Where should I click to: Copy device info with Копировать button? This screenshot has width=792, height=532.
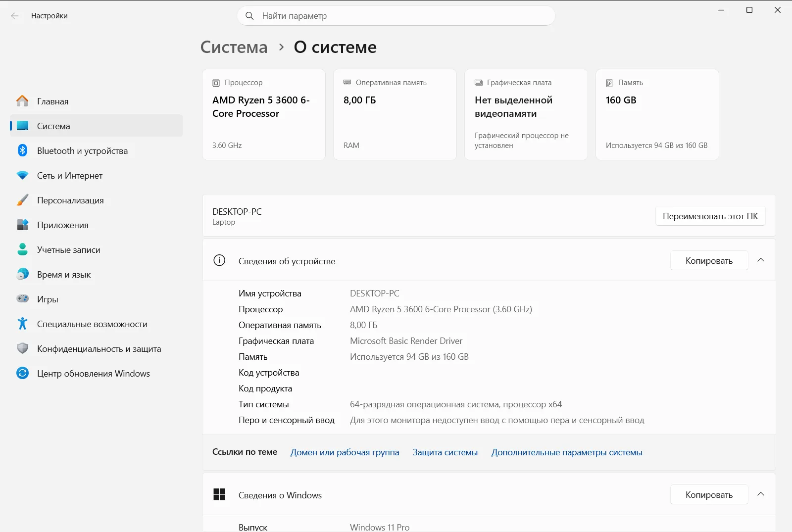click(709, 261)
